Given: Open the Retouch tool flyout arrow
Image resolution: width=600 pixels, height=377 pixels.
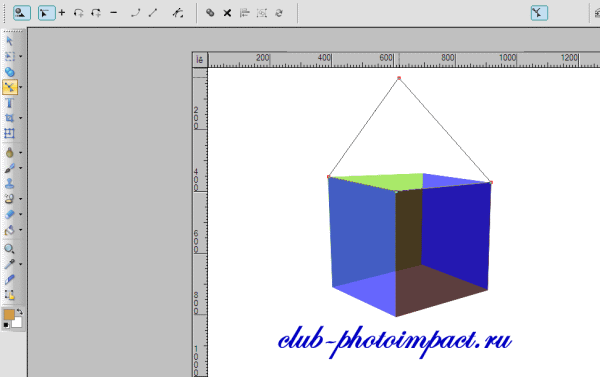Looking at the screenshot, I should point(21,152).
